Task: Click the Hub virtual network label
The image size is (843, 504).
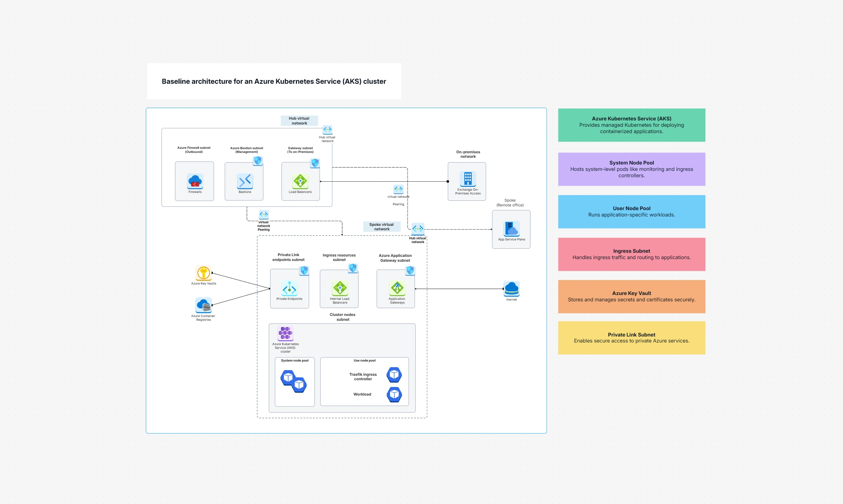Action: [299, 120]
